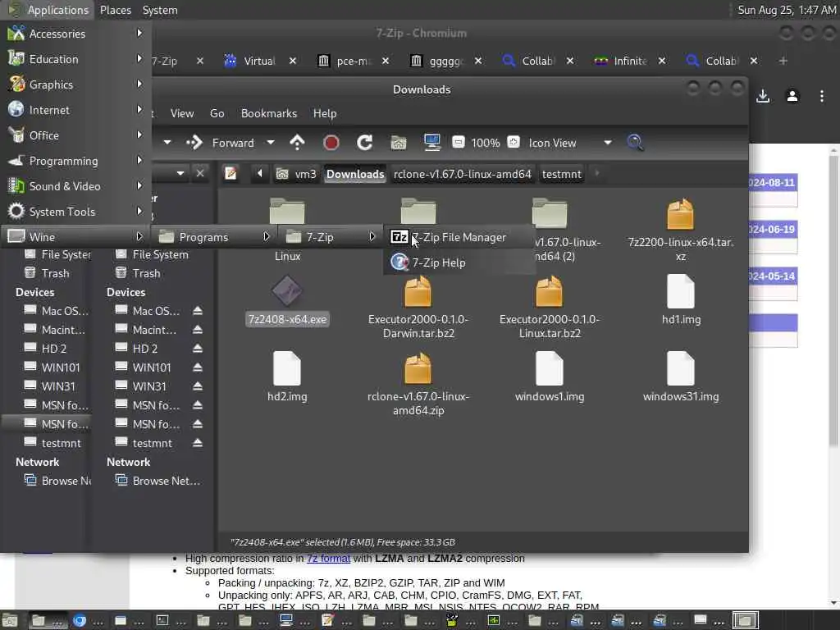Select the Linux folder
The image size is (840, 630).
(287, 212)
